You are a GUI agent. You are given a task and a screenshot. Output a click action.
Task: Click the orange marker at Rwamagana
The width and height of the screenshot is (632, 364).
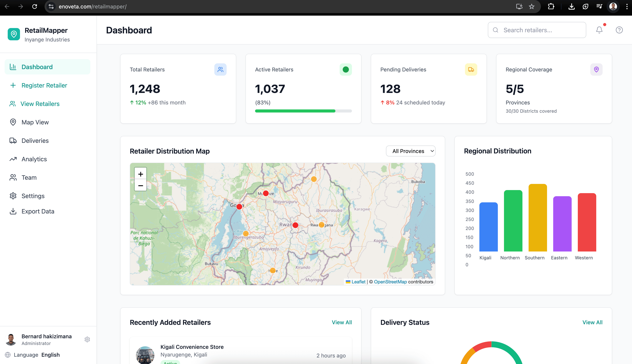[x=322, y=225]
